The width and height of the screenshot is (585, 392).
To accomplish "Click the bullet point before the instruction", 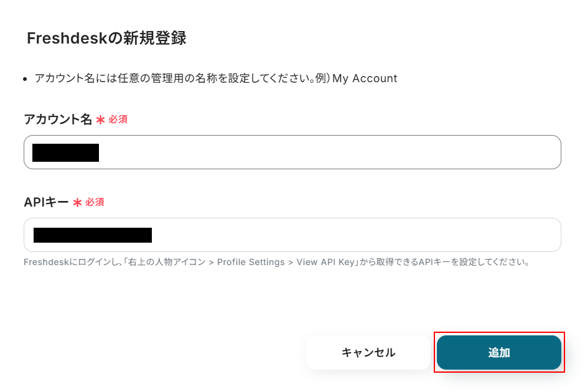I will [x=25, y=79].
